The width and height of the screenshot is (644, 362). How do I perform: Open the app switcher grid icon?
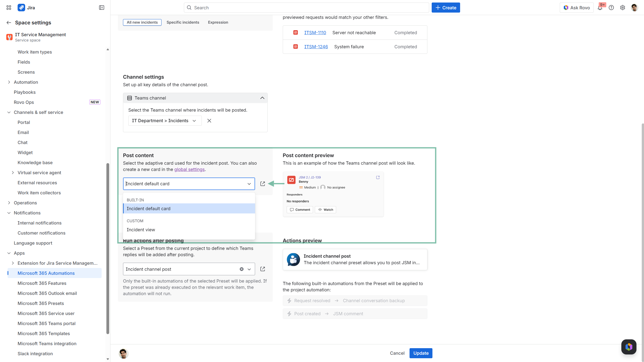point(9,8)
